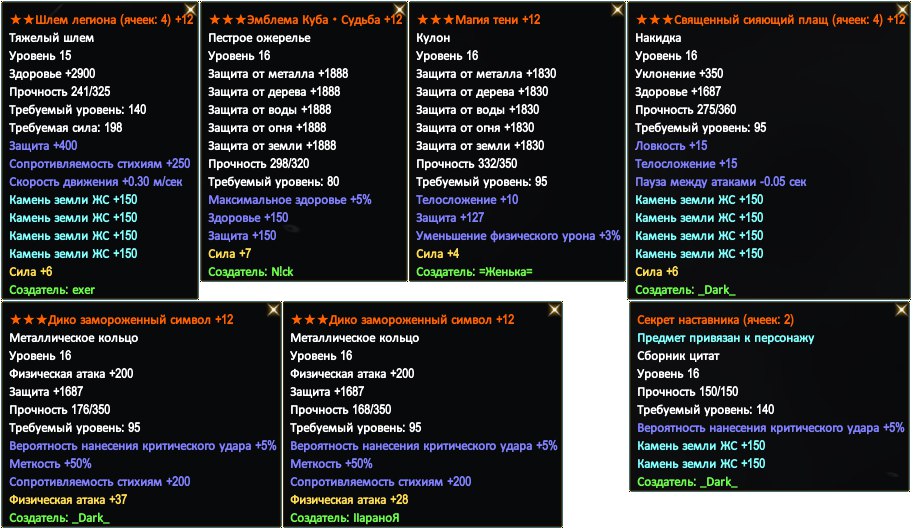
Task: Select the Секрет наставника item title
Action: point(700,320)
